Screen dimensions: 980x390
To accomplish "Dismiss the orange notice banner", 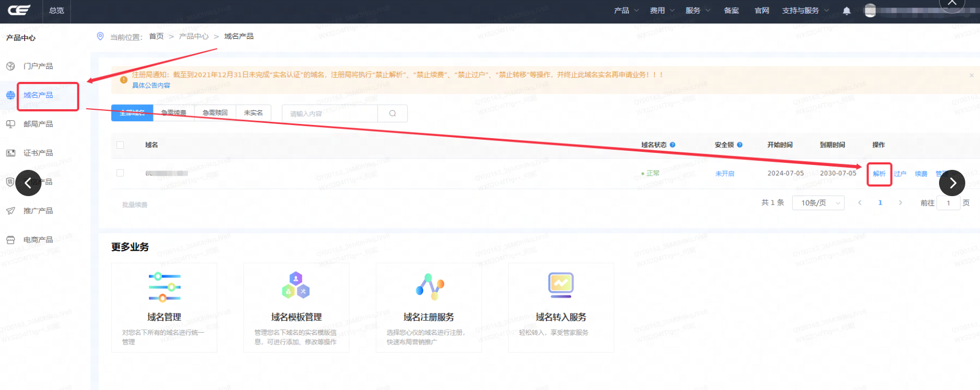I will point(971,75).
